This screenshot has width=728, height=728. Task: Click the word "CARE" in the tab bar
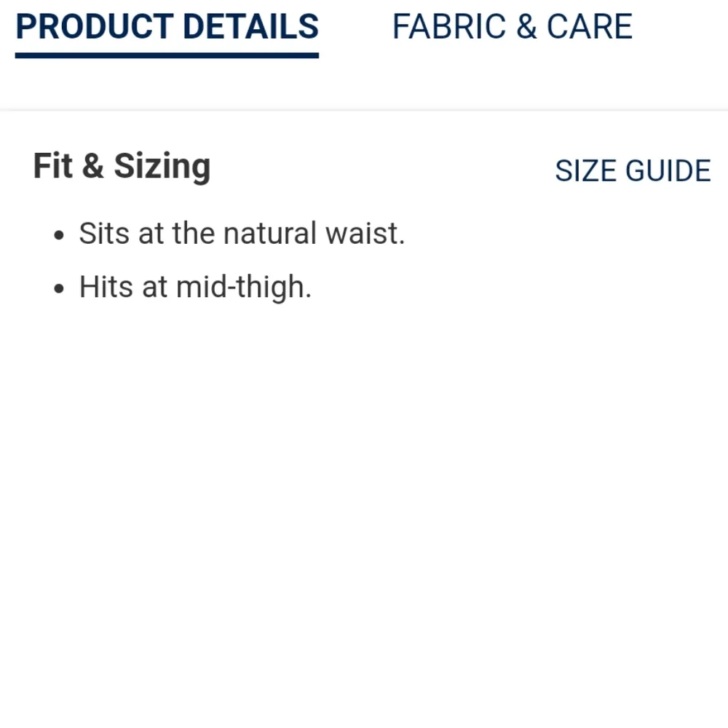click(589, 27)
